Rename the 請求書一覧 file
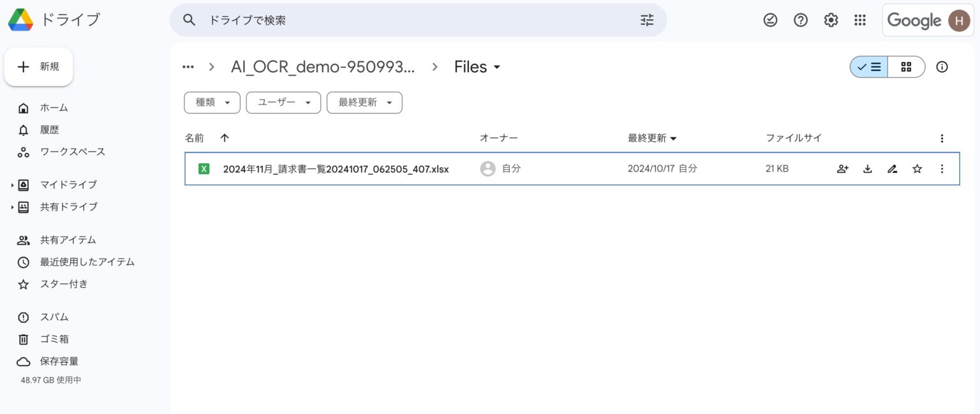 892,168
